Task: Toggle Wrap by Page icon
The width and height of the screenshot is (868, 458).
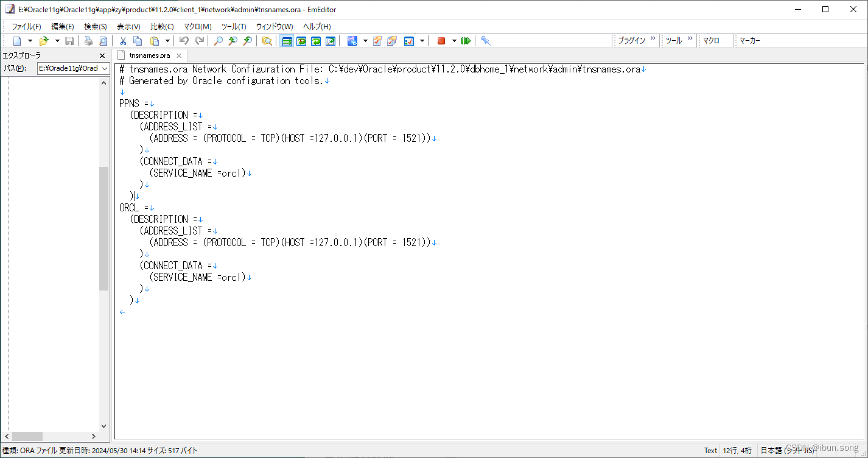Action: 331,41
